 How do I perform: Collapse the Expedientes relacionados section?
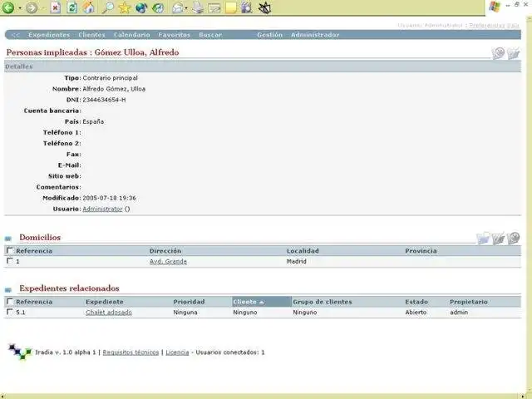8,290
